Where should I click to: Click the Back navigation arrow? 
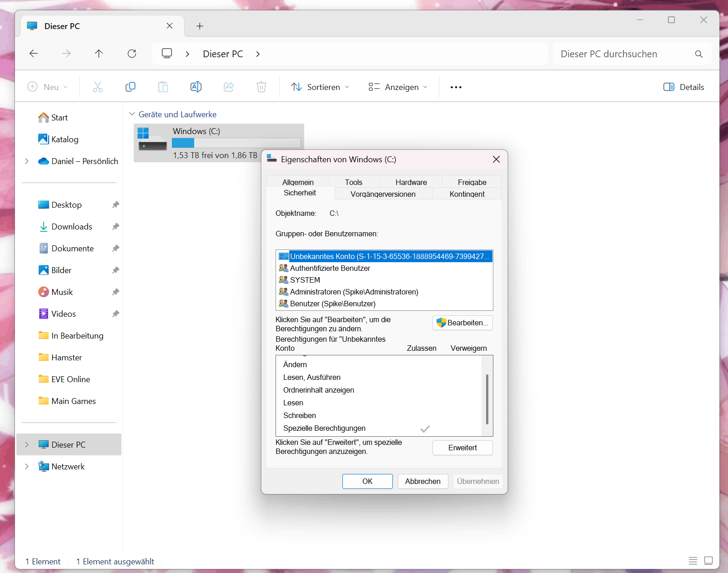point(34,54)
